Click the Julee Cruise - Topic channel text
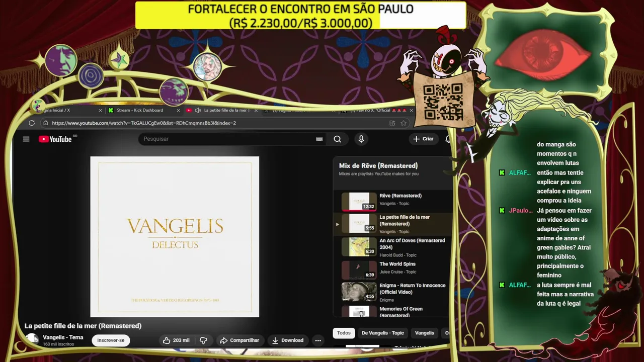Screen dimensions: 644x362 click(x=397, y=272)
